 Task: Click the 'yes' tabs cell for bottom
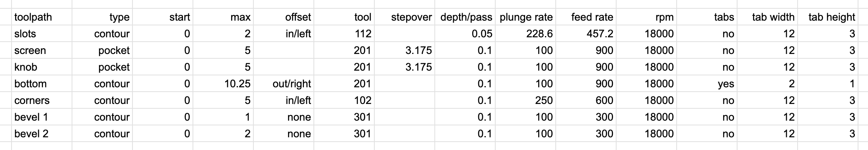[x=707, y=84]
